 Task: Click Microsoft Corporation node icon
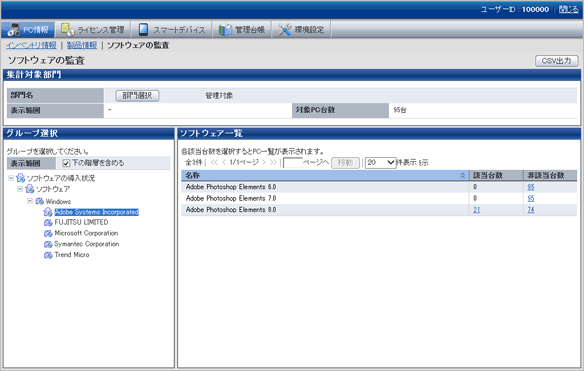click(x=48, y=234)
